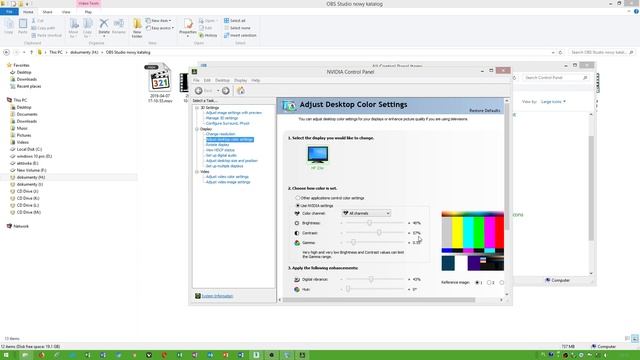Image resolution: width=640 pixels, height=360 pixels.
Task: Open Adjust video color settings link
Action: click(227, 177)
